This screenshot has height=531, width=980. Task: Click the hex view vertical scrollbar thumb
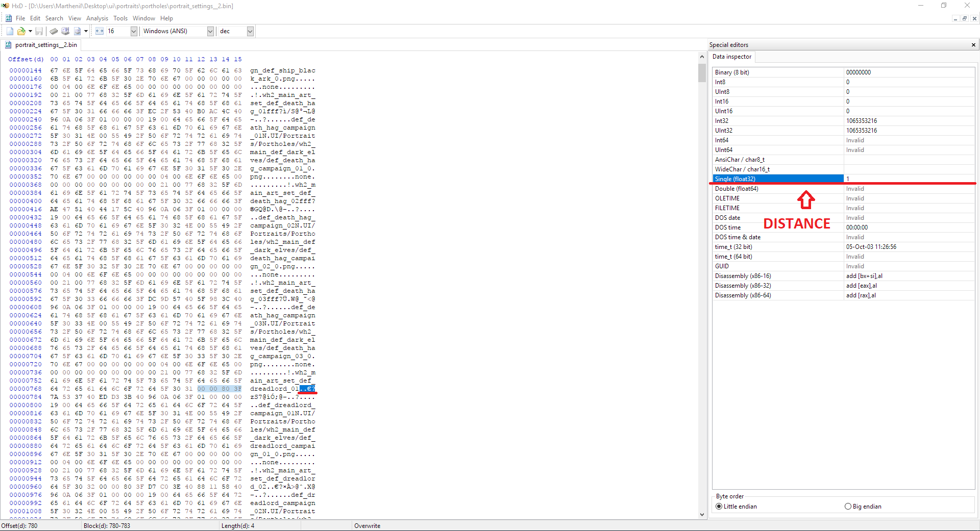702,72
